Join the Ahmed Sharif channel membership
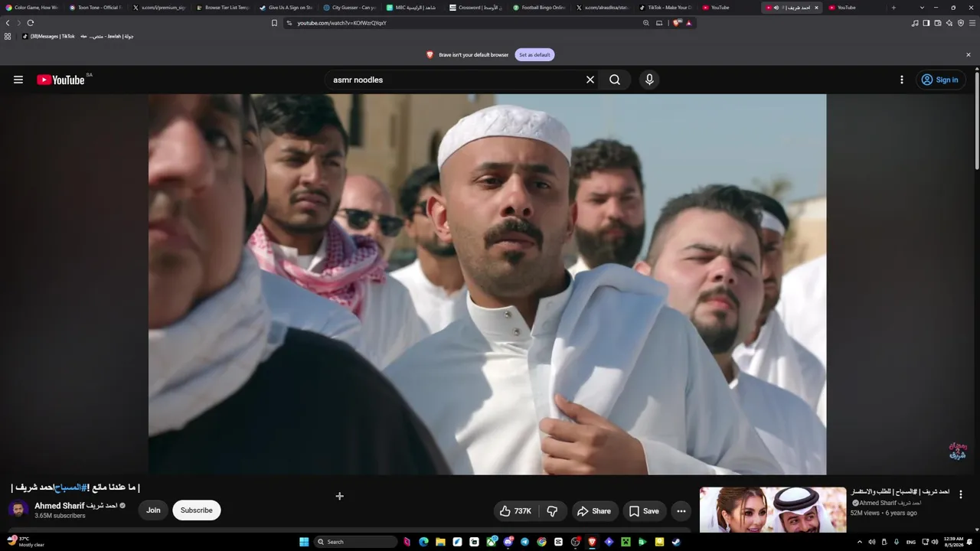 tap(153, 510)
